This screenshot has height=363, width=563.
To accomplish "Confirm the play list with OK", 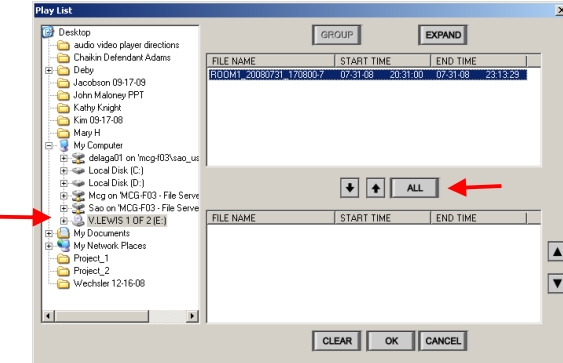I will [391, 341].
